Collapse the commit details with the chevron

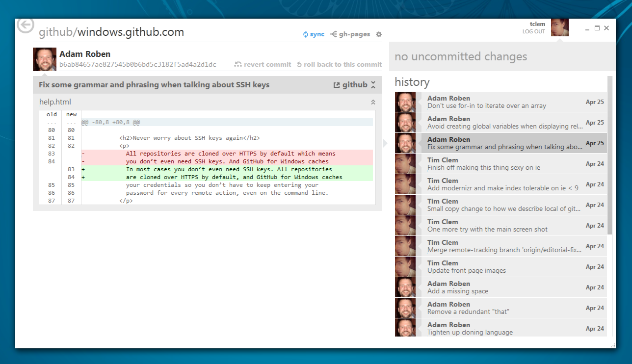point(372,84)
